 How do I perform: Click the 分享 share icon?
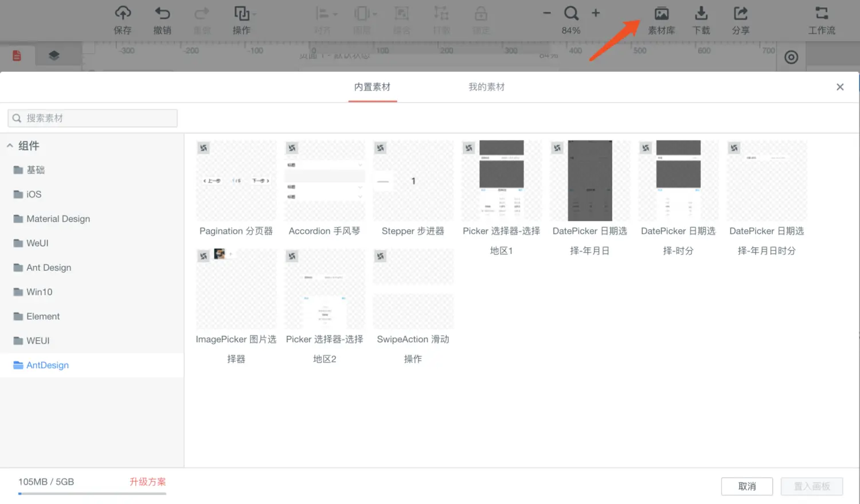[740, 20]
